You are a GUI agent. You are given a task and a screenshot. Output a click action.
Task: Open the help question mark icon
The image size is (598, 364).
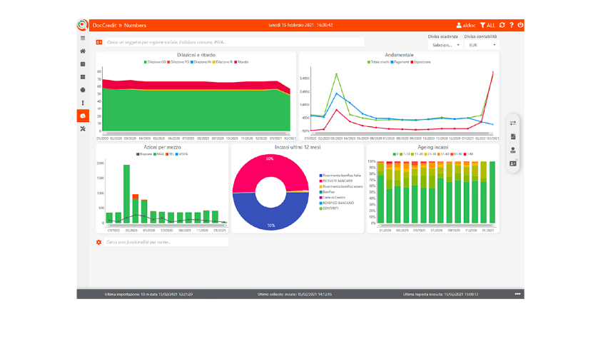[x=512, y=25]
